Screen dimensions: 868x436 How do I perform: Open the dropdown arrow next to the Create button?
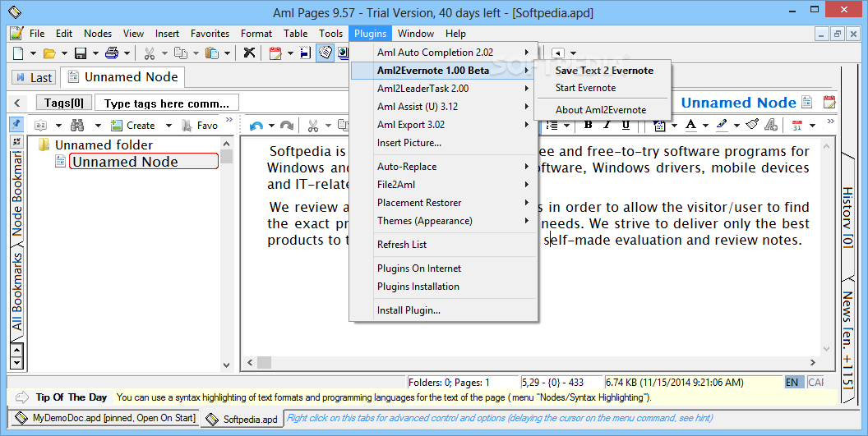tap(169, 126)
